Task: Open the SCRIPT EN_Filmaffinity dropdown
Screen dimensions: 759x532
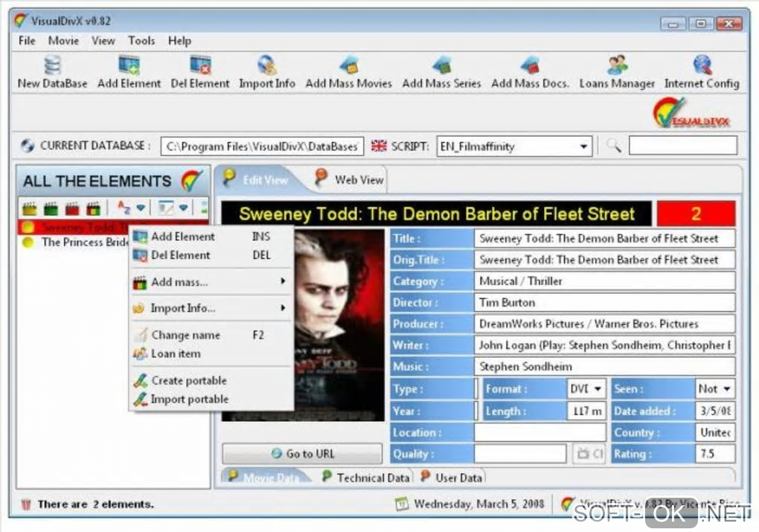Action: coord(584,146)
